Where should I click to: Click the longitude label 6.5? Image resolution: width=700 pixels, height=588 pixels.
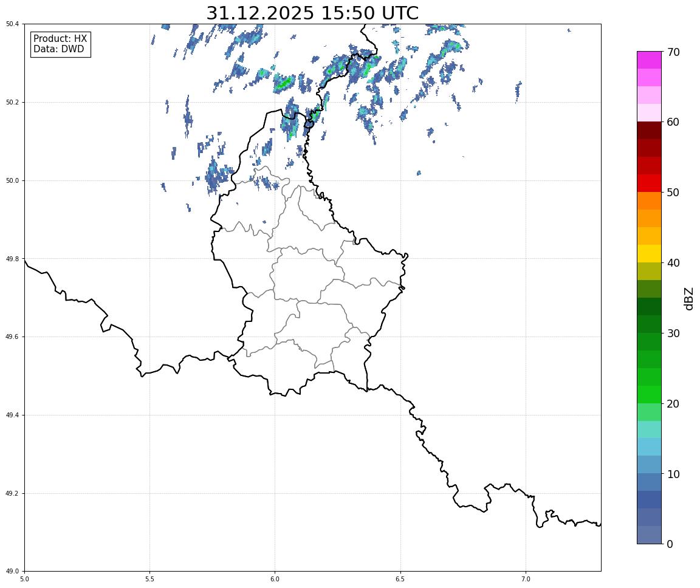click(400, 579)
